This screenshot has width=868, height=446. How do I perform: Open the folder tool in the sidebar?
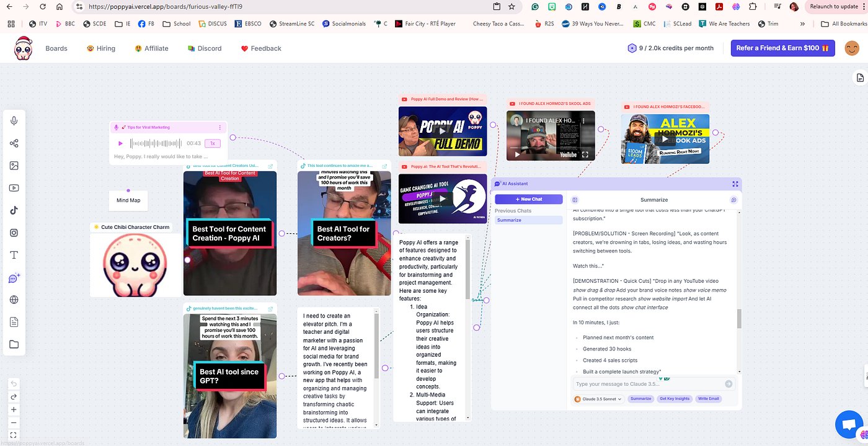[x=14, y=344]
